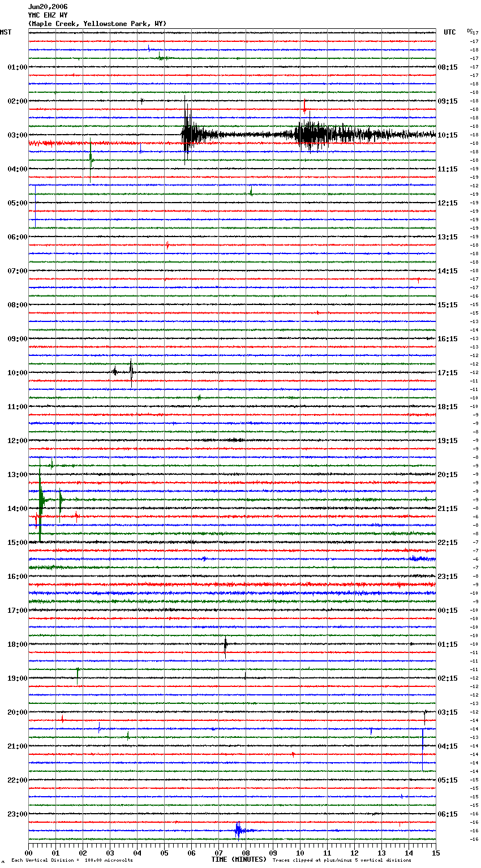This screenshot has width=481, height=868.
Task: Click the 03:15 UTC row label
Action: tap(448, 712)
